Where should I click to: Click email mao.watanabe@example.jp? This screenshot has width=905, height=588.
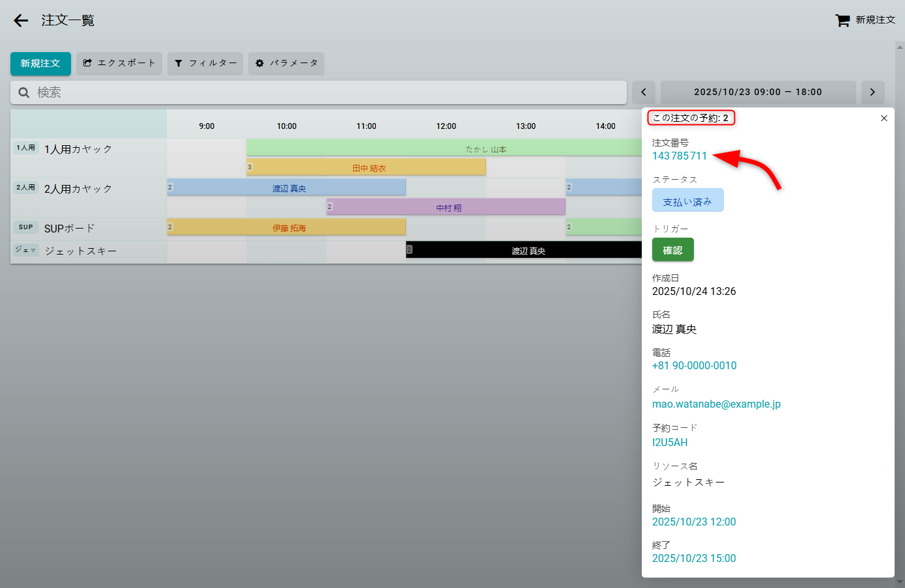[x=717, y=404]
